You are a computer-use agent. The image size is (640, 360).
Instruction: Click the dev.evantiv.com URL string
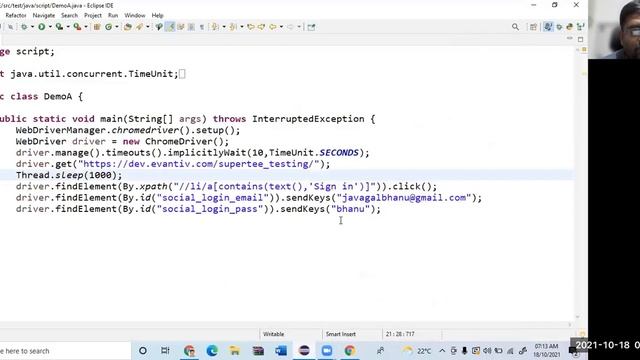198,164
